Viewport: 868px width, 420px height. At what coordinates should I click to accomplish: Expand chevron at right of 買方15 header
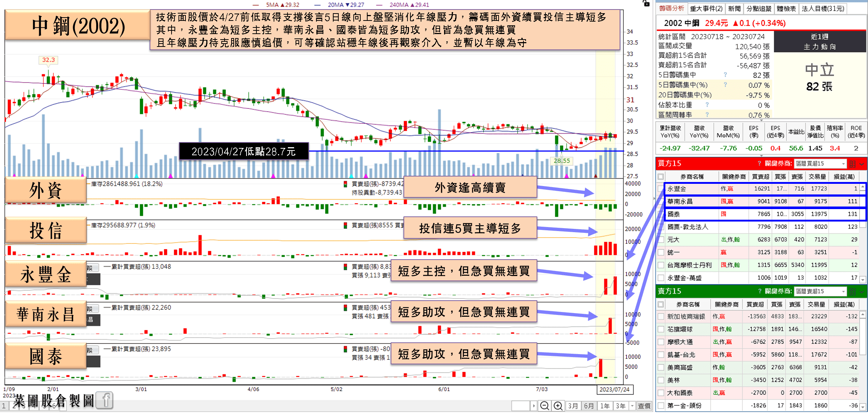pyautogui.click(x=861, y=164)
